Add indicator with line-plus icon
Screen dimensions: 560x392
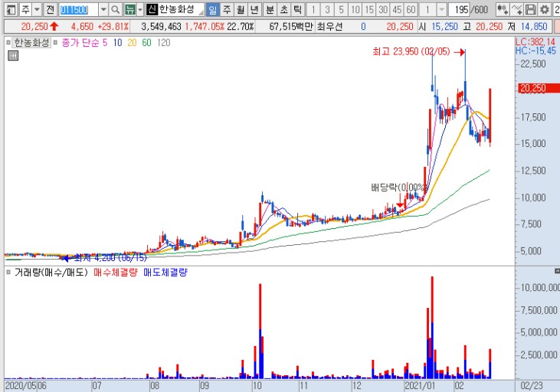coord(517,9)
